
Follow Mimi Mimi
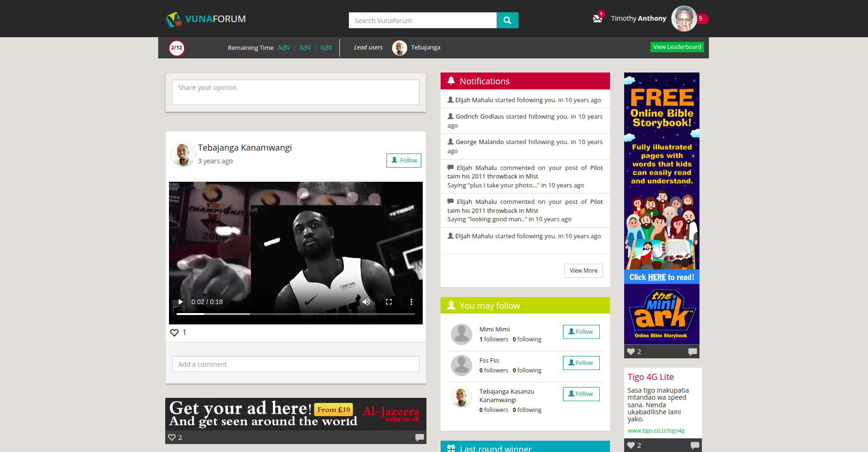581,332
